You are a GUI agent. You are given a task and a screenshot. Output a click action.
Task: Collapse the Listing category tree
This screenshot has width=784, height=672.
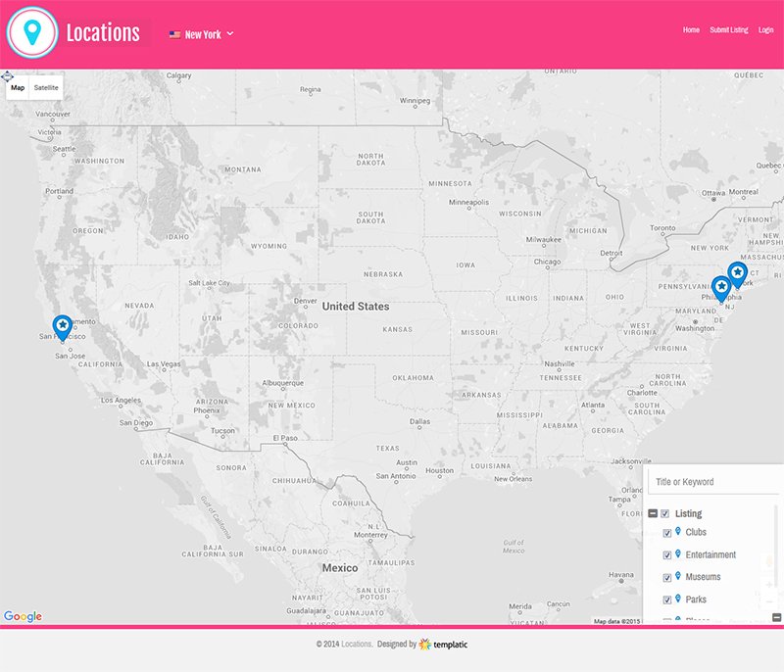[x=653, y=513]
